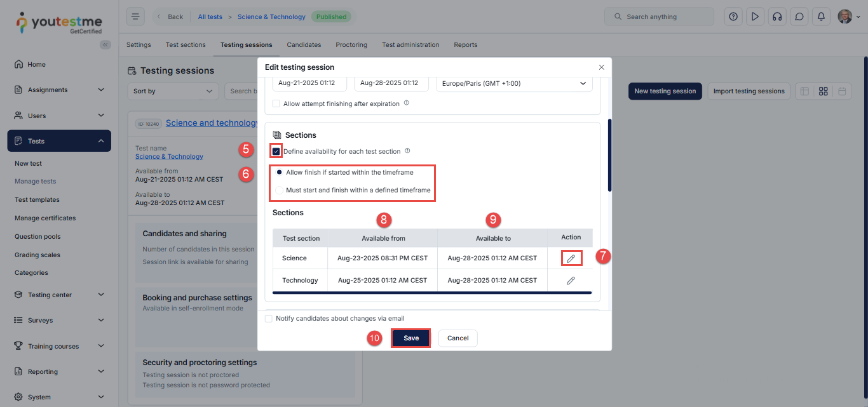Screen dimensions: 868x407
Task: Open the help question mark icon in header
Action: (x=733, y=17)
